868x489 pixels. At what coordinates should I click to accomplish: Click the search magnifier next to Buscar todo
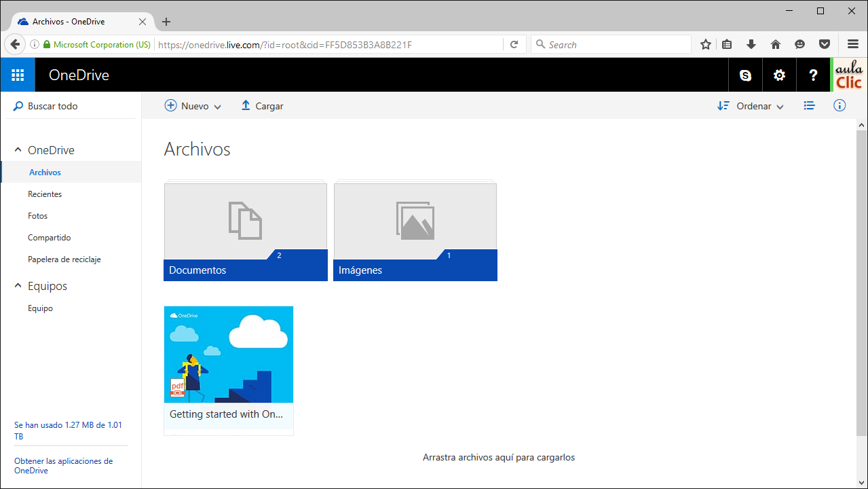click(x=18, y=106)
